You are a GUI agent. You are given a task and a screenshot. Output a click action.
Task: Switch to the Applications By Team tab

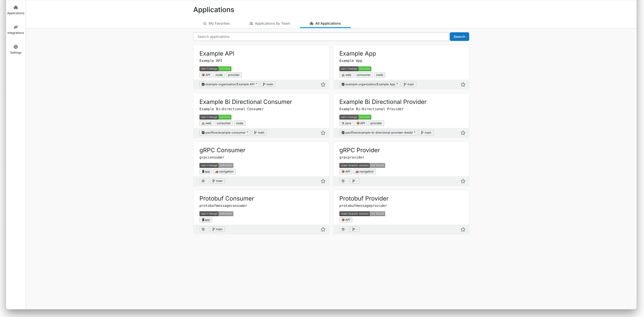click(270, 23)
